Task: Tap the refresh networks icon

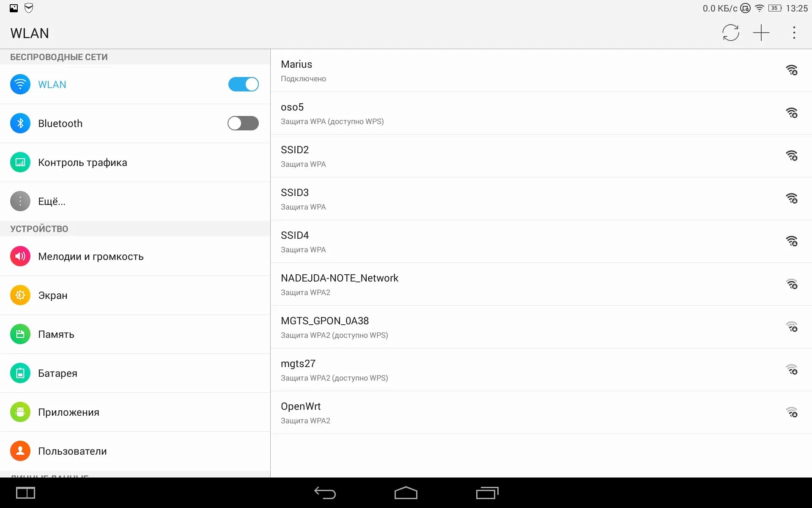Action: [x=730, y=33]
